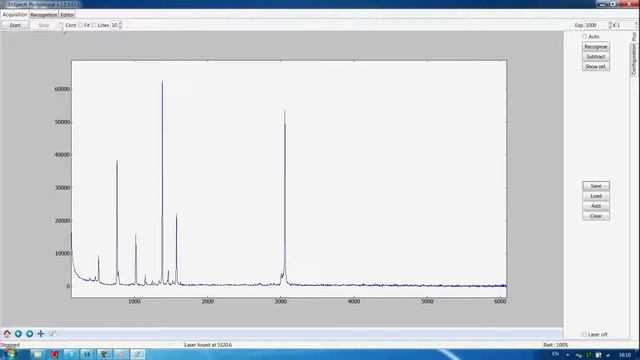Select the vertical Configuration side tab
This screenshot has width=640, height=360.
tap(634, 59)
